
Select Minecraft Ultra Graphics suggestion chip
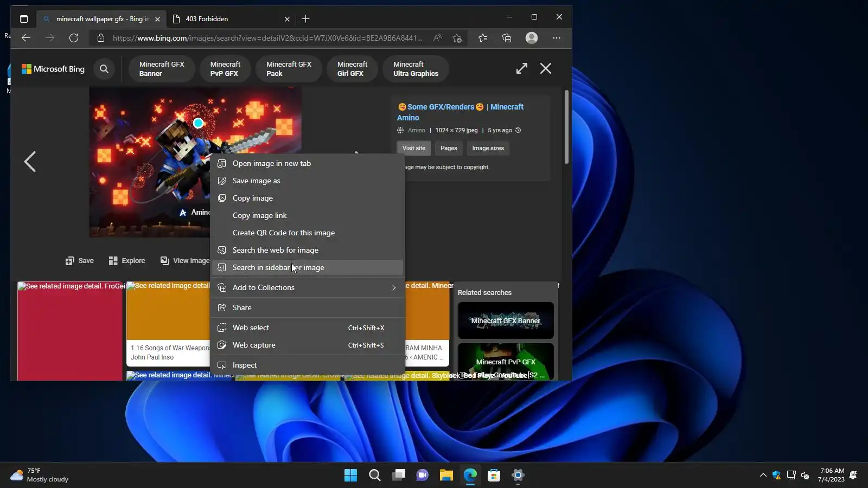[x=416, y=69]
